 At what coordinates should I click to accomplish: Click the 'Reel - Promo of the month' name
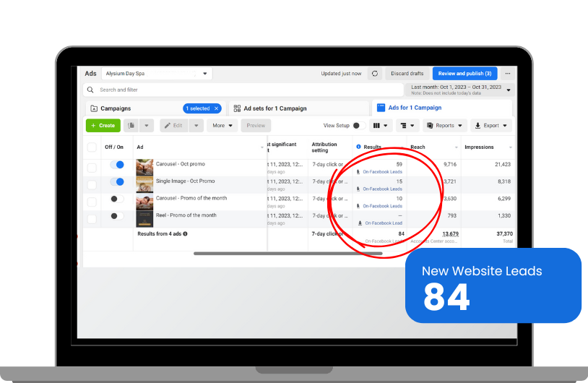coord(186,215)
